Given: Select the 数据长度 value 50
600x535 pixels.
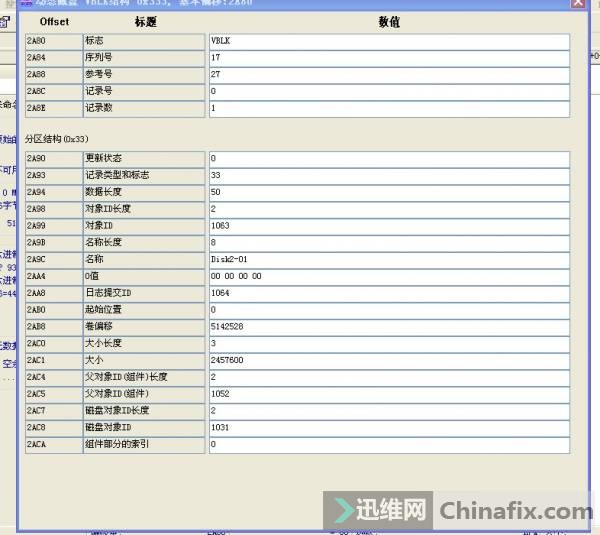Looking at the screenshot, I should pyautogui.click(x=390, y=192).
